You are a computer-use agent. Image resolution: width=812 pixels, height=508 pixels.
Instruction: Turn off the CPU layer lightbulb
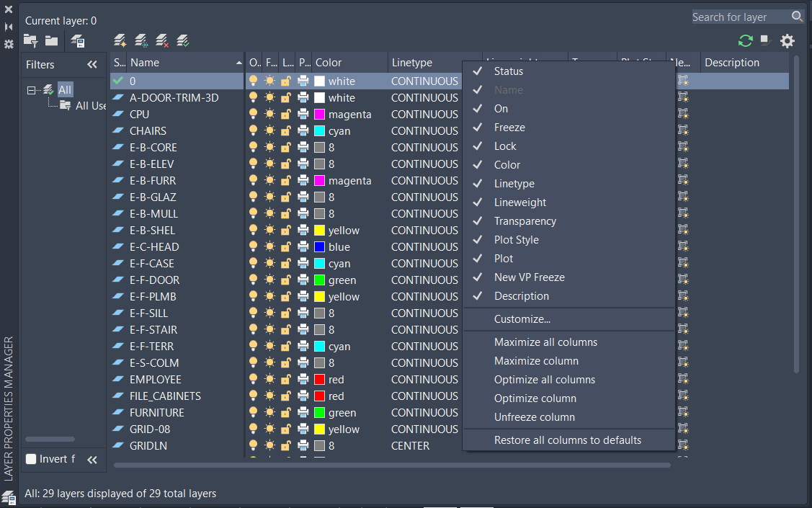click(253, 113)
